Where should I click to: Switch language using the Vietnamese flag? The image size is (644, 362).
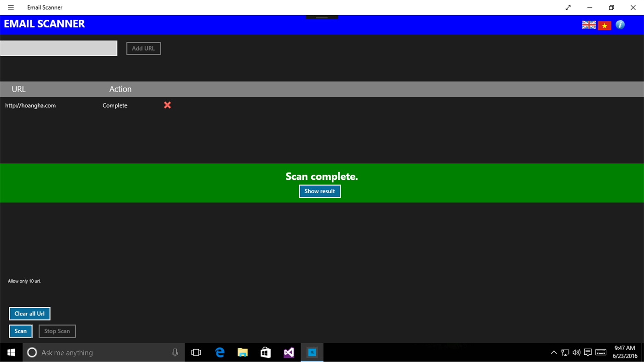604,25
